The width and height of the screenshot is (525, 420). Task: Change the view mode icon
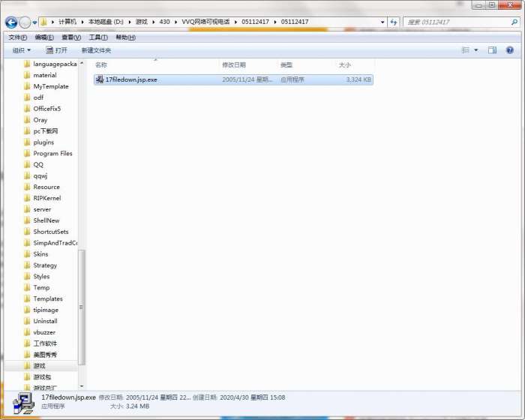[466, 50]
